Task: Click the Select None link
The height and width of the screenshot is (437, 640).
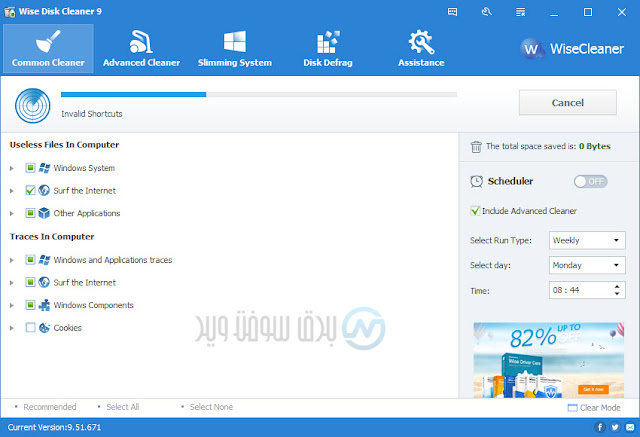Action: click(211, 407)
